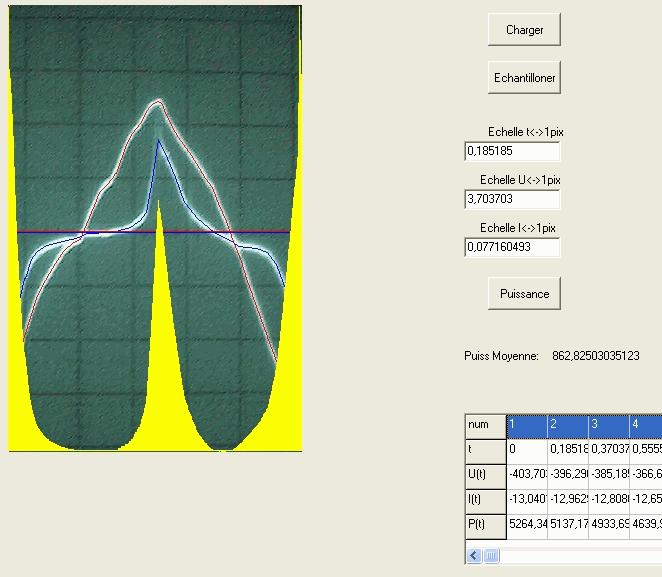Click the Echelle U value field
This screenshot has height=577, width=662.
[512, 200]
